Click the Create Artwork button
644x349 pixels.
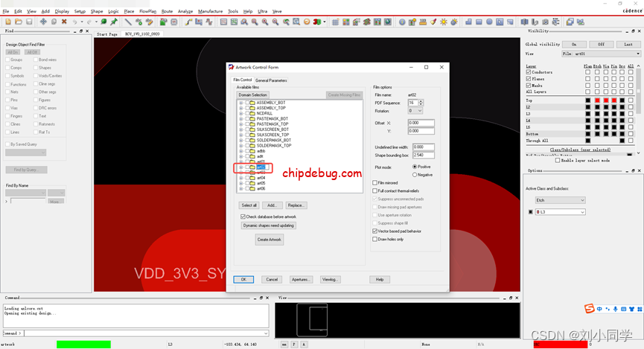[269, 240]
